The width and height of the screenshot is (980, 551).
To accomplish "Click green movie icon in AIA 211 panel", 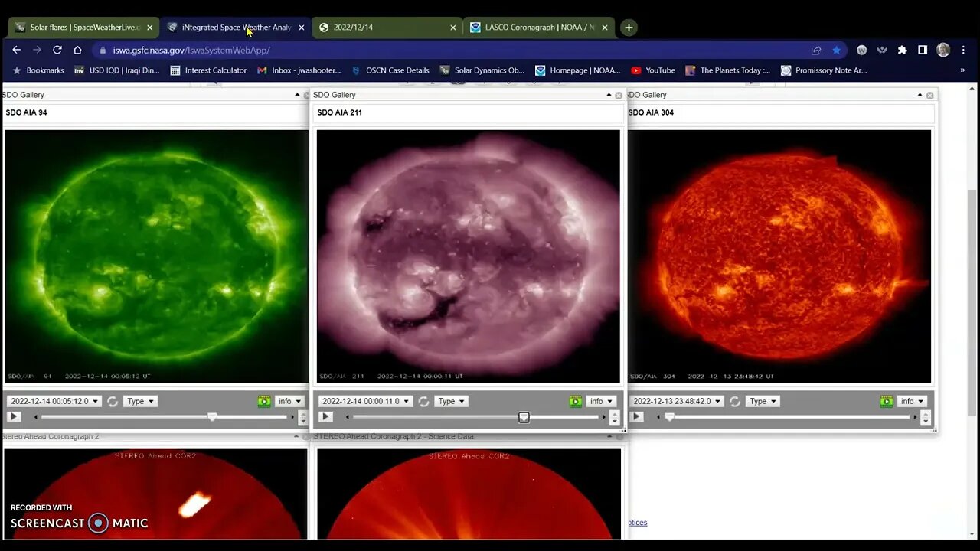I will click(x=575, y=401).
